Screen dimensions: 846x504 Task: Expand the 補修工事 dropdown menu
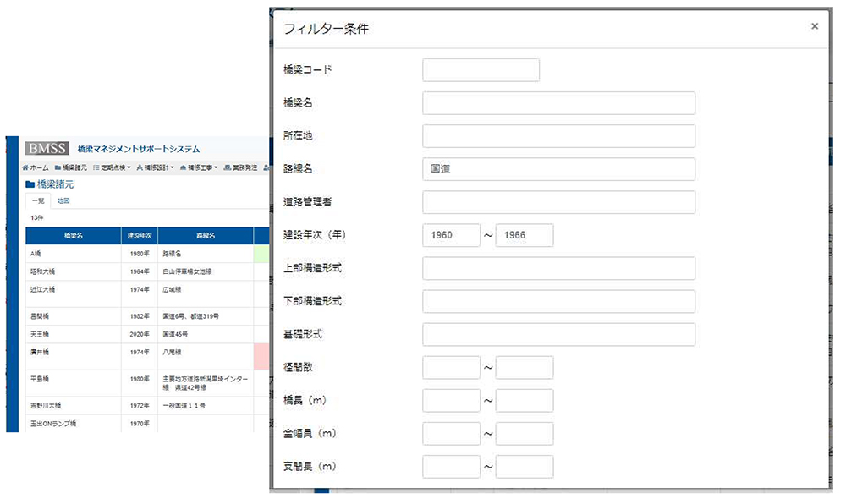click(203, 167)
